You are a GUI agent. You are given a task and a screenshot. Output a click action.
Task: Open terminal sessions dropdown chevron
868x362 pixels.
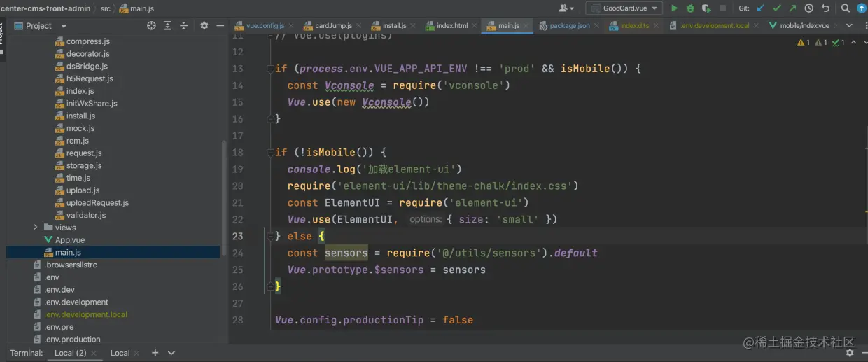171,353
